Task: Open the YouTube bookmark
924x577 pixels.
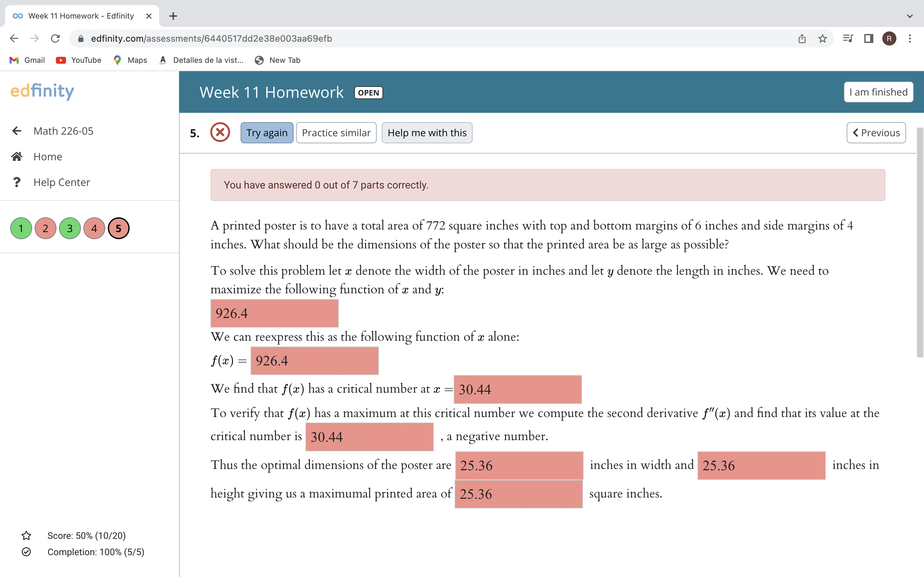Action: click(x=79, y=60)
